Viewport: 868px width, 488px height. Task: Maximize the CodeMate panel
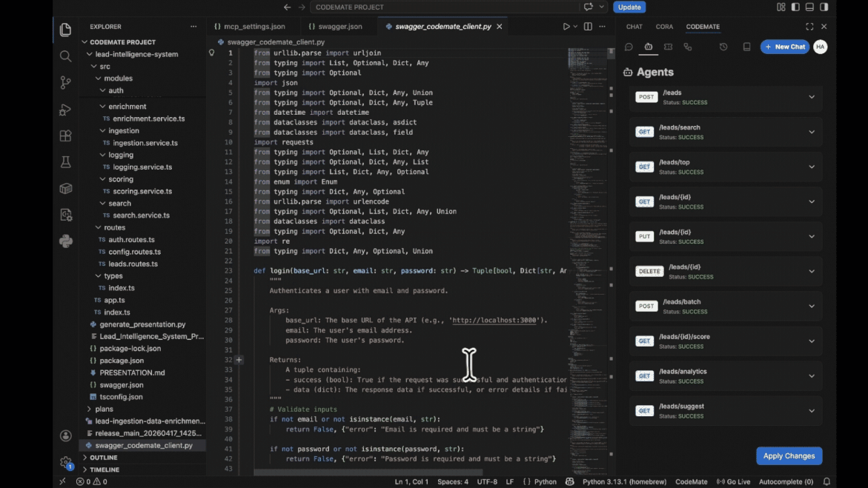(809, 27)
